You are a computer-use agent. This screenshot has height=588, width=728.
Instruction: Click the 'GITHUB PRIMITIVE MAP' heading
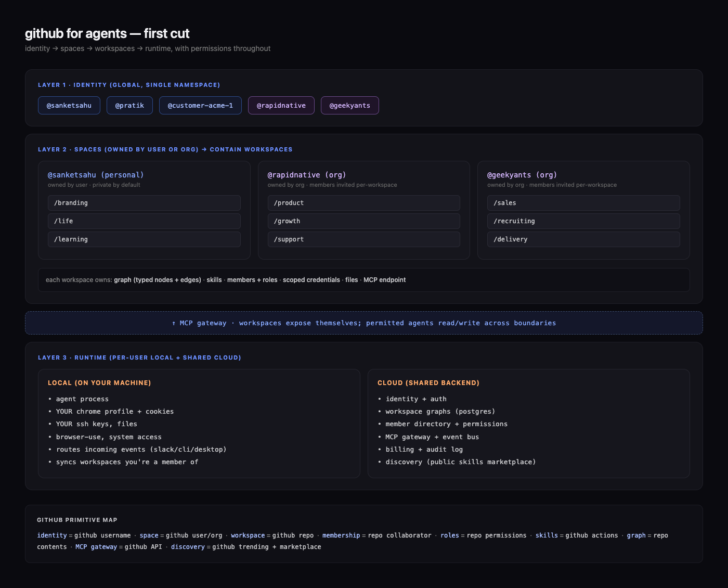pos(77,520)
